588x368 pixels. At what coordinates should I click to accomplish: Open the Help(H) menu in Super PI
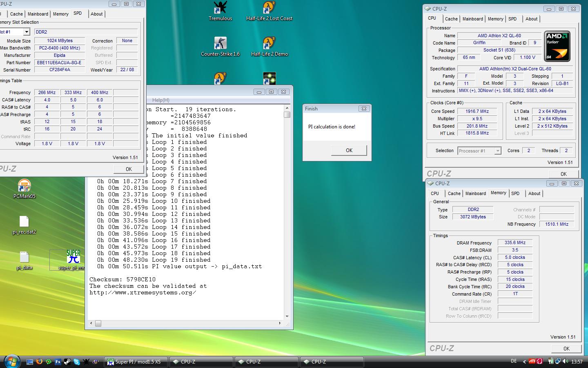160,100
